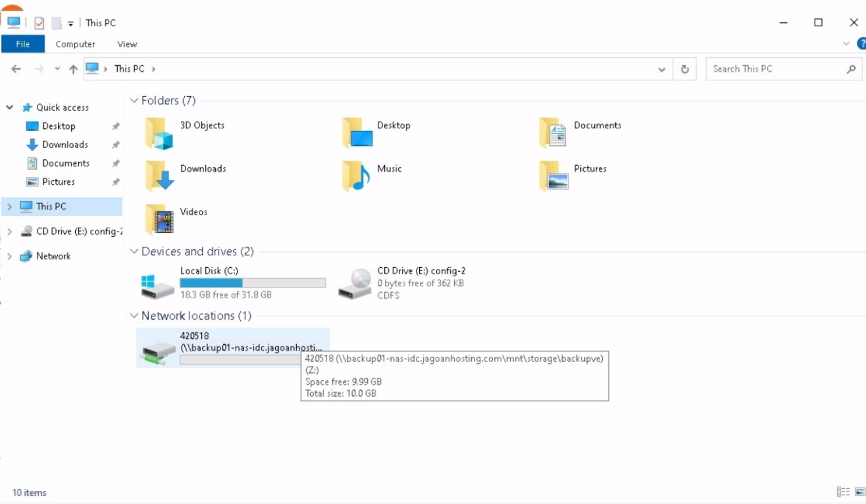Open the address bar history dropdown

point(661,69)
